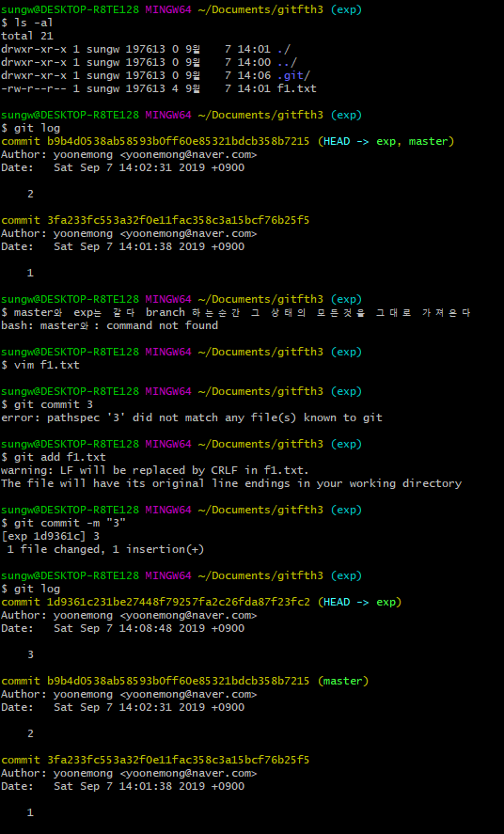The image size is (504, 834).
Task: Click "warning: LF will be replaced by CRLF" line
Action: point(155,470)
